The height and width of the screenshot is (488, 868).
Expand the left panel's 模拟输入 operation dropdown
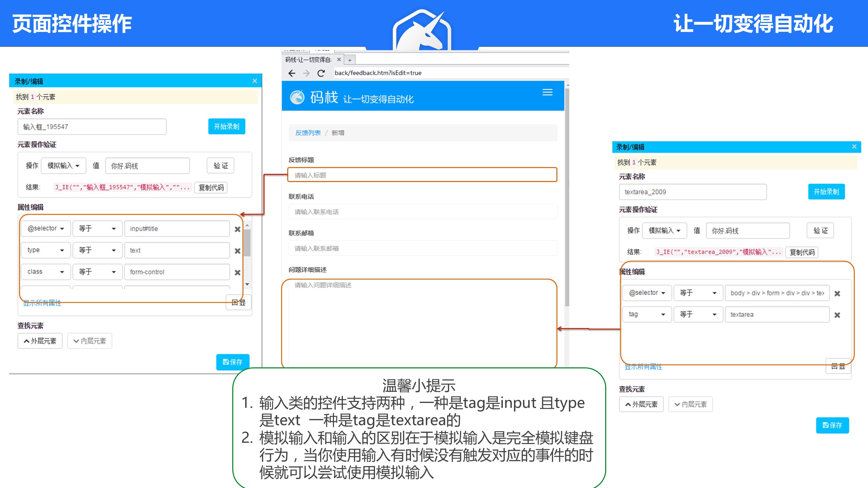click(63, 166)
